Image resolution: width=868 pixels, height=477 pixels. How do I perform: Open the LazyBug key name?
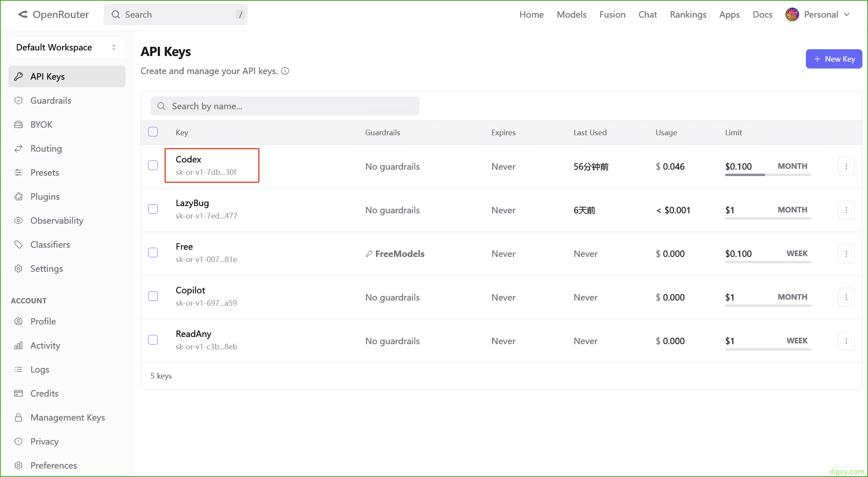192,203
